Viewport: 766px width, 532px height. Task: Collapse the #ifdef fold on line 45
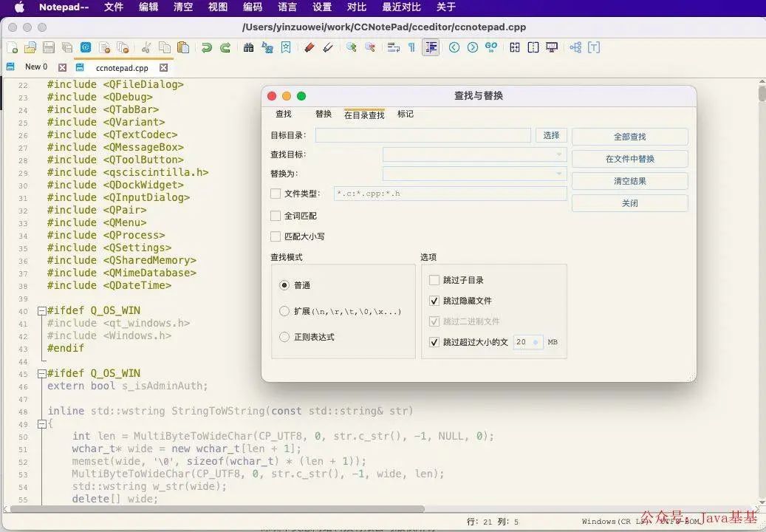click(42, 374)
